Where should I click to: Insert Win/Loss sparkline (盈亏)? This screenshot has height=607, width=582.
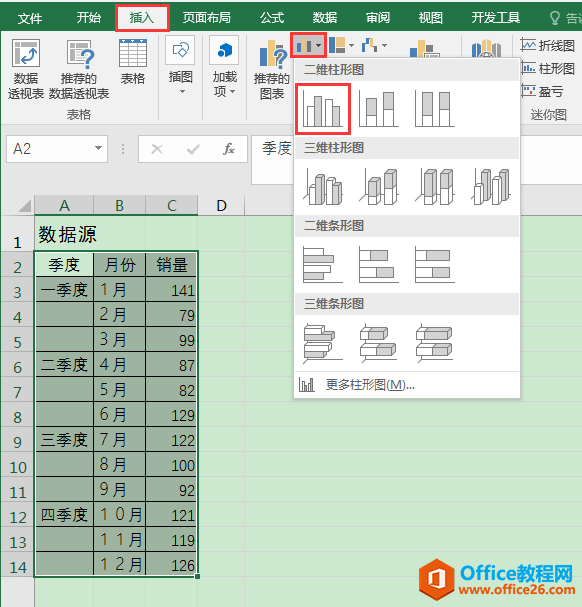pos(542,92)
